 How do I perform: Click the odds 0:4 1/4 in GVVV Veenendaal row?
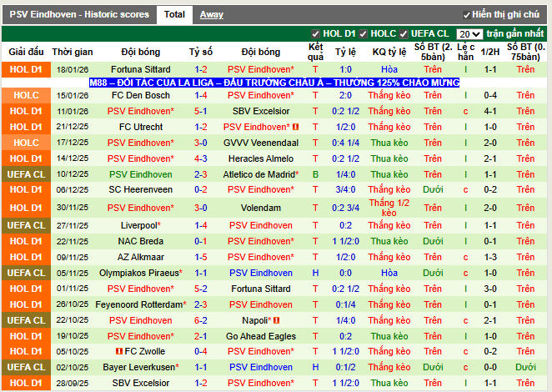click(x=346, y=143)
